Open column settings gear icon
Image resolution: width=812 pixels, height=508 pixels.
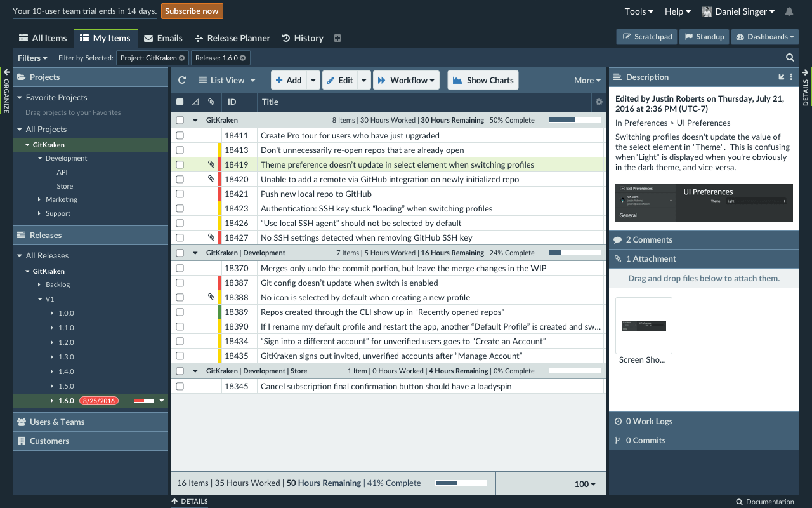point(599,102)
